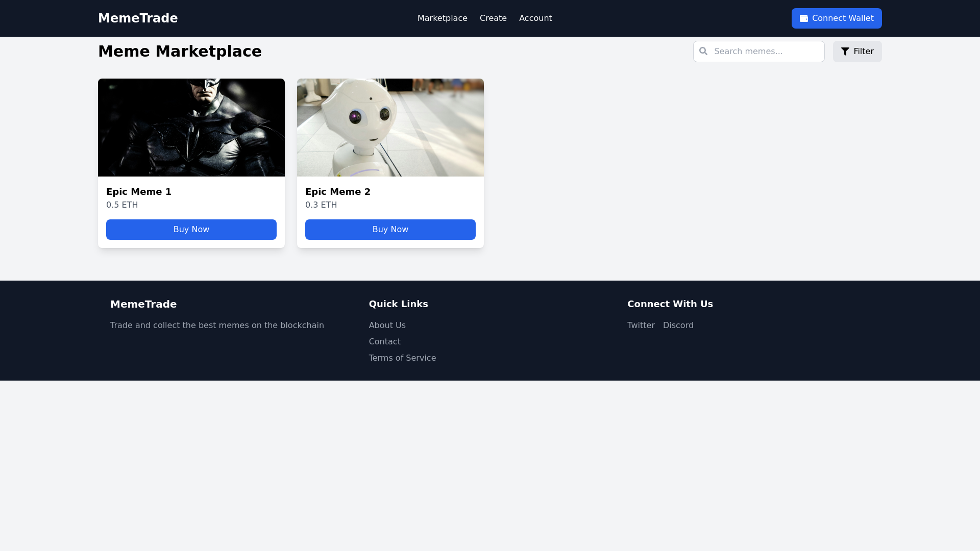Visit the Discord link in footer

(678, 325)
